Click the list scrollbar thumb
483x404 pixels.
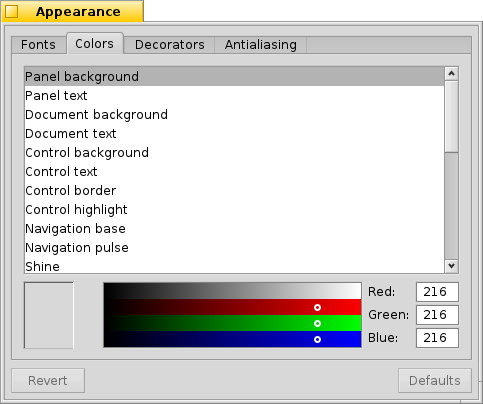pyautogui.click(x=452, y=116)
